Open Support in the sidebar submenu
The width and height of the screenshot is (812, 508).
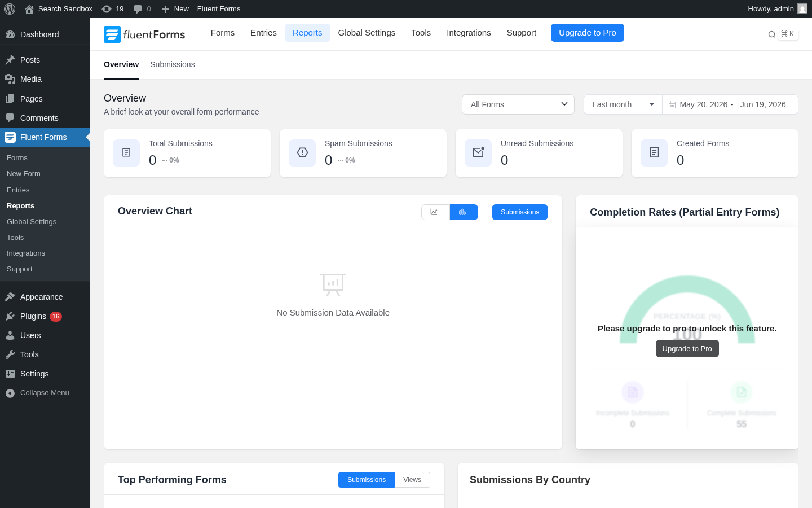coord(20,269)
